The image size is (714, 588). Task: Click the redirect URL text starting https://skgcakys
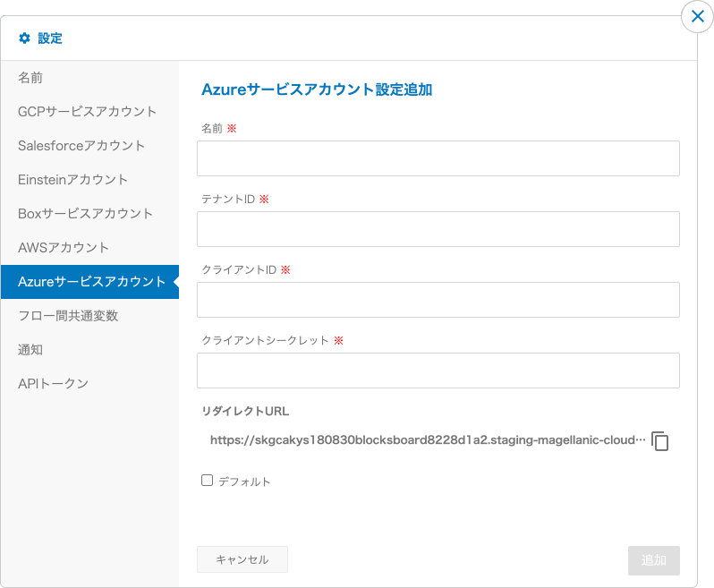tap(428, 440)
